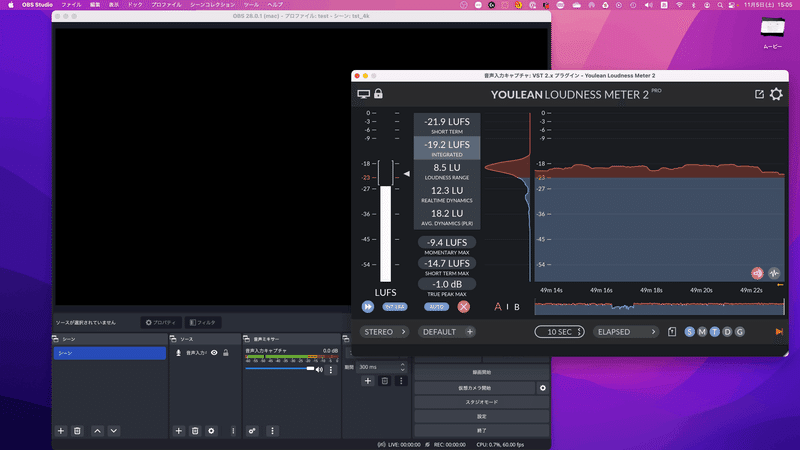Add transition with plus icon
The width and height of the screenshot is (800, 450).
[x=367, y=381]
